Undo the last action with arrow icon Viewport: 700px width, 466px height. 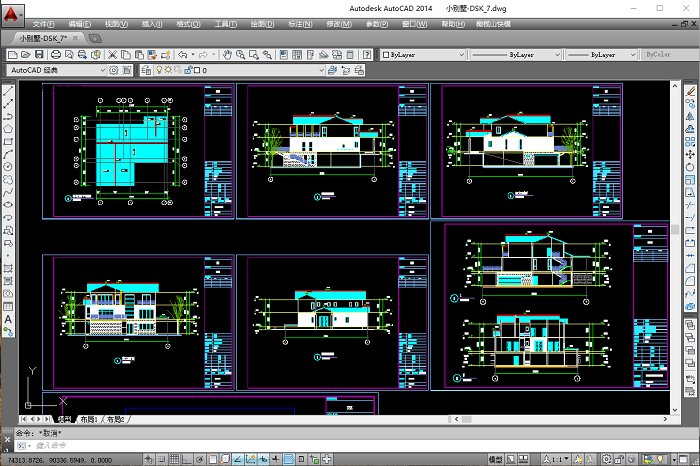pyautogui.click(x=183, y=54)
